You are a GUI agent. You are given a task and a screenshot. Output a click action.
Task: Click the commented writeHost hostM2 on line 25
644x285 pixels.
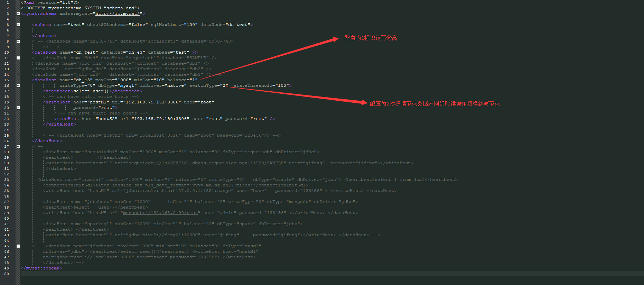click(162, 136)
